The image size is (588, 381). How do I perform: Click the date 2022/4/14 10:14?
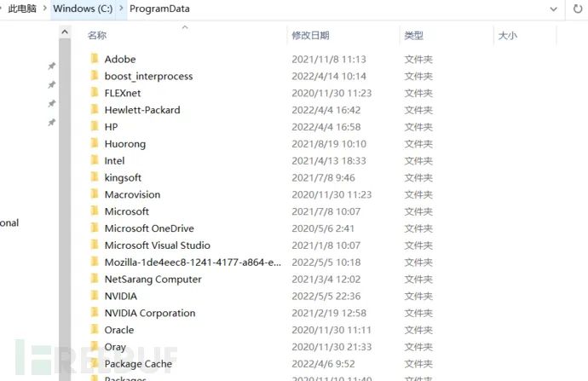(329, 76)
